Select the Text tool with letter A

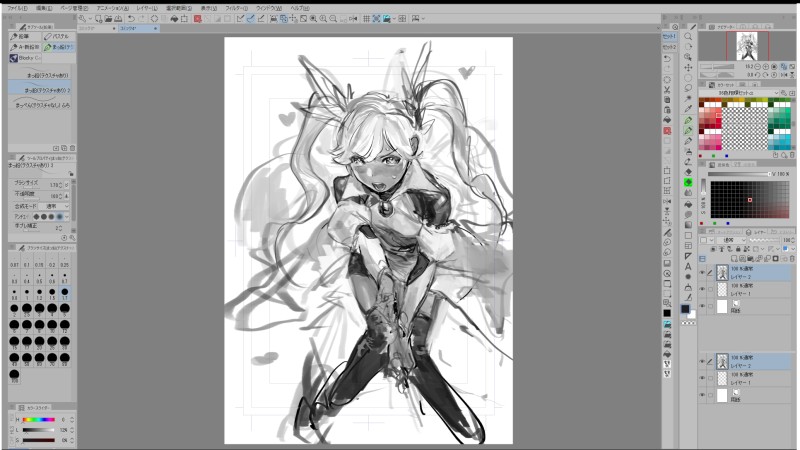pyautogui.click(x=688, y=267)
